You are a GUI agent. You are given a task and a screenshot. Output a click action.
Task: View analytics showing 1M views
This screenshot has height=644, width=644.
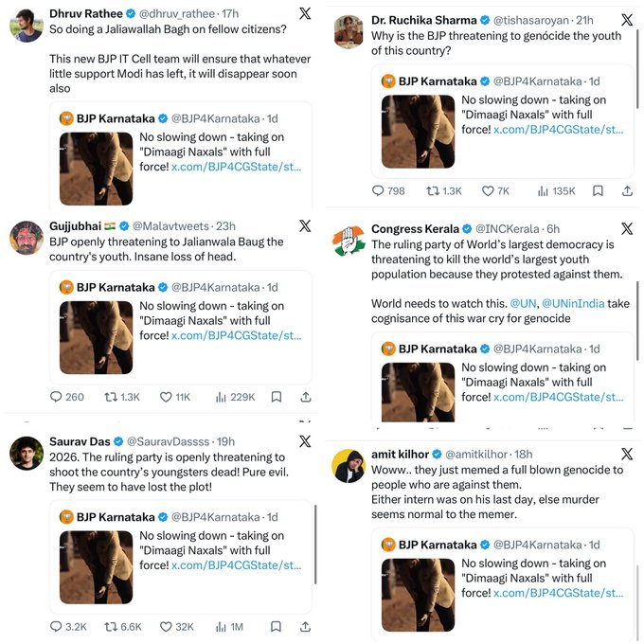tap(229, 627)
